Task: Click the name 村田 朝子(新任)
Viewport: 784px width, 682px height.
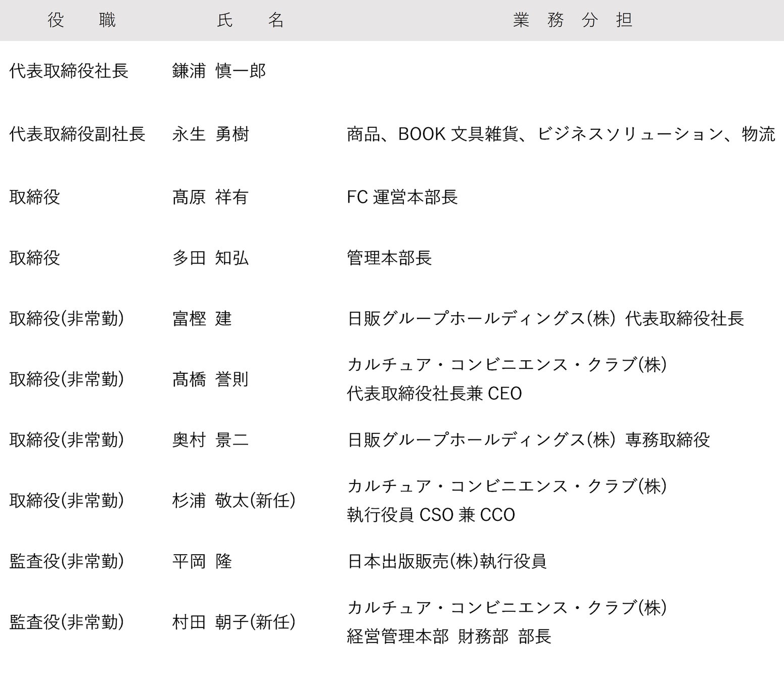Action: click(x=234, y=622)
